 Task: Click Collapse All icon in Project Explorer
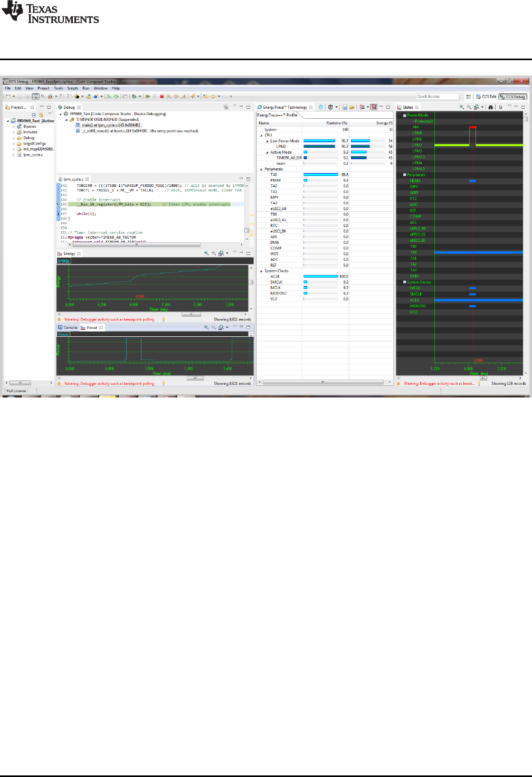pos(34,115)
